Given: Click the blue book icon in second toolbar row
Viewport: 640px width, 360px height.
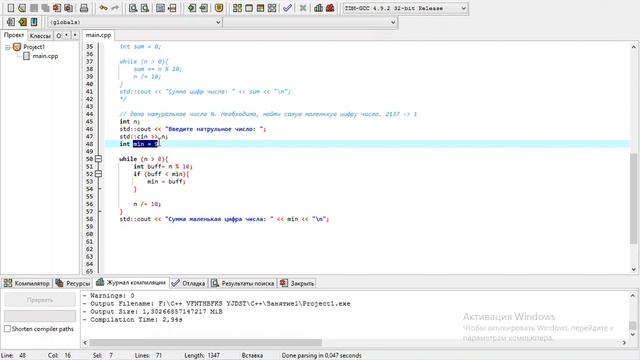Looking at the screenshot, I should tap(34, 22).
